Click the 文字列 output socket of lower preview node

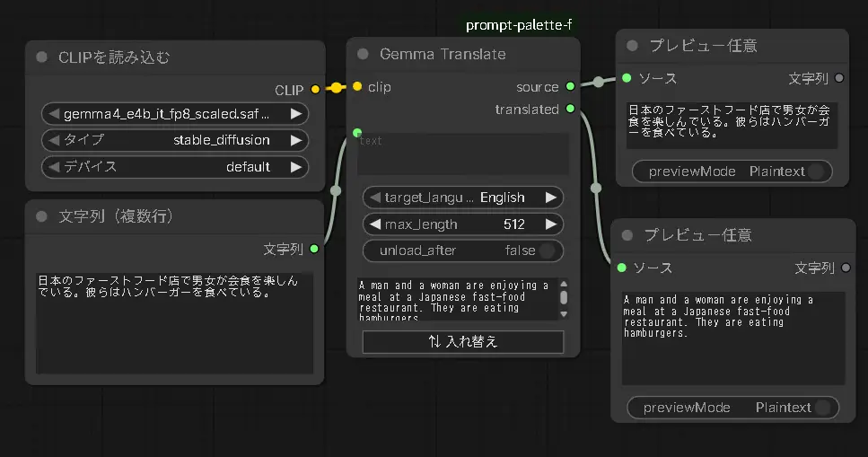(846, 268)
